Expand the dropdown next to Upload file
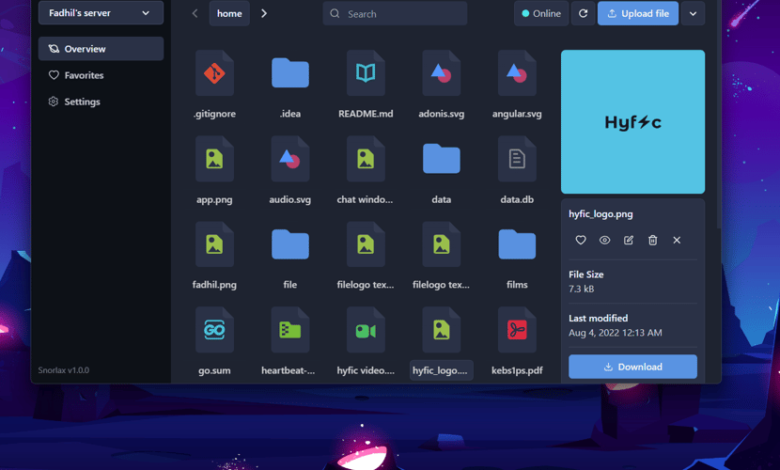 [693, 13]
